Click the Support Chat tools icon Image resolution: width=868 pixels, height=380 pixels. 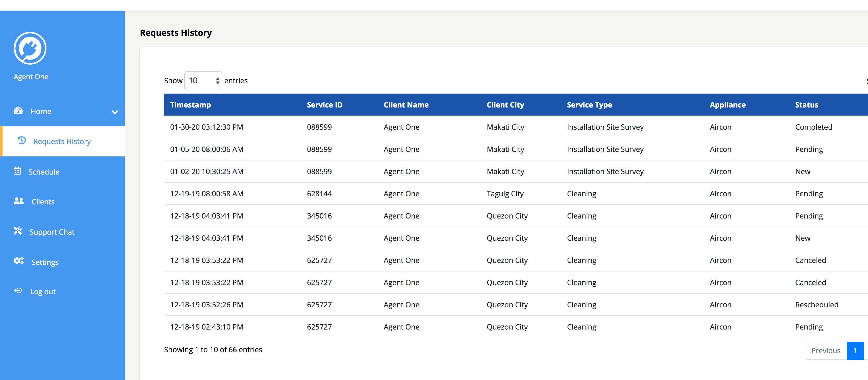click(x=17, y=231)
